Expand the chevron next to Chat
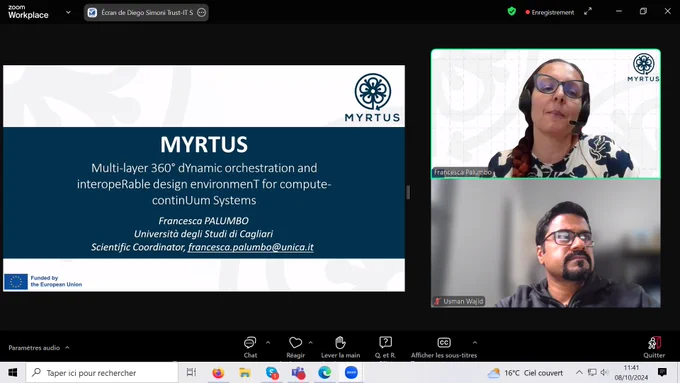 coord(268,343)
